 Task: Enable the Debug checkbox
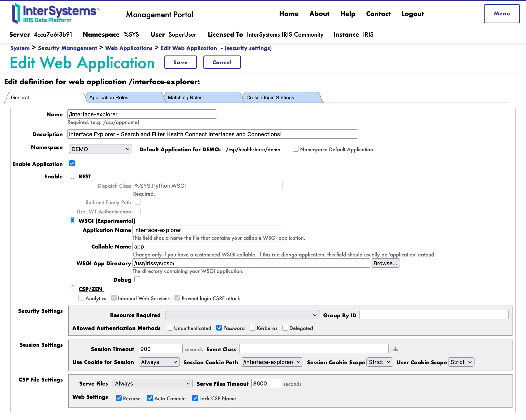(137, 279)
